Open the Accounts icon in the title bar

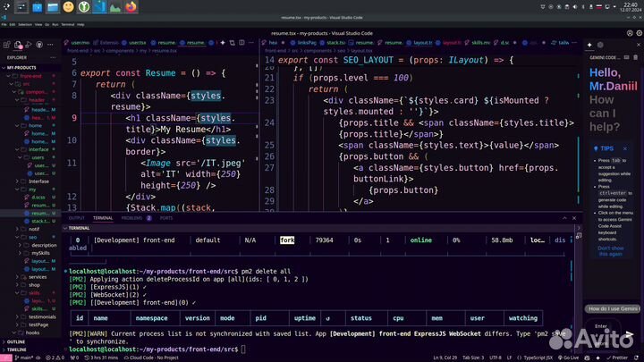coord(630,33)
